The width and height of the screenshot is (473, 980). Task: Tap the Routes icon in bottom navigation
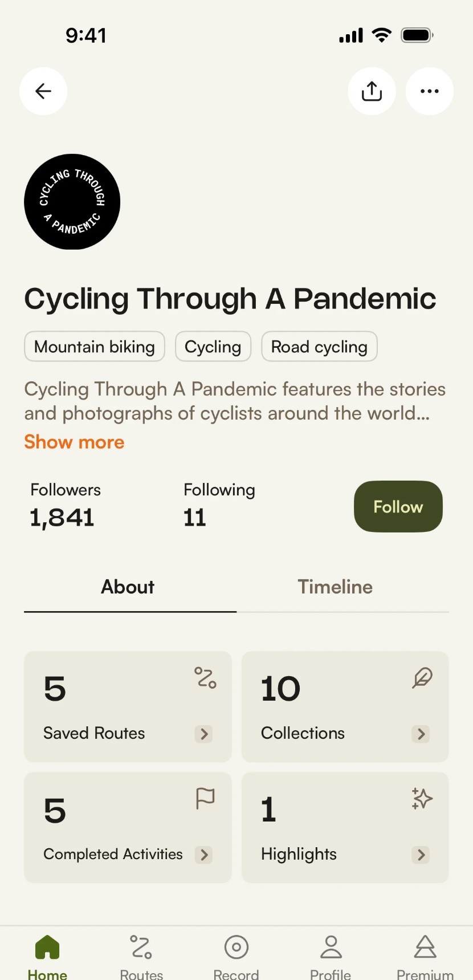[x=141, y=948]
